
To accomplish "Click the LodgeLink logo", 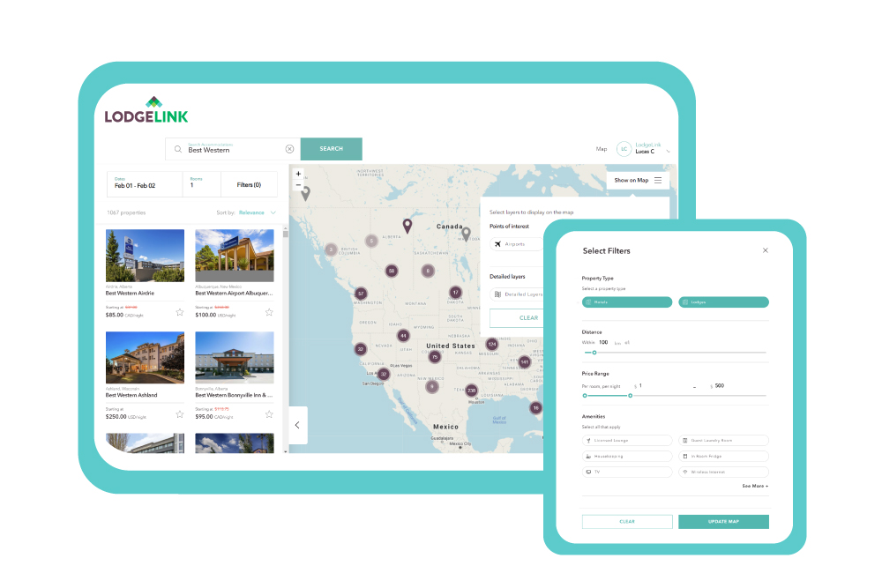I will [147, 110].
